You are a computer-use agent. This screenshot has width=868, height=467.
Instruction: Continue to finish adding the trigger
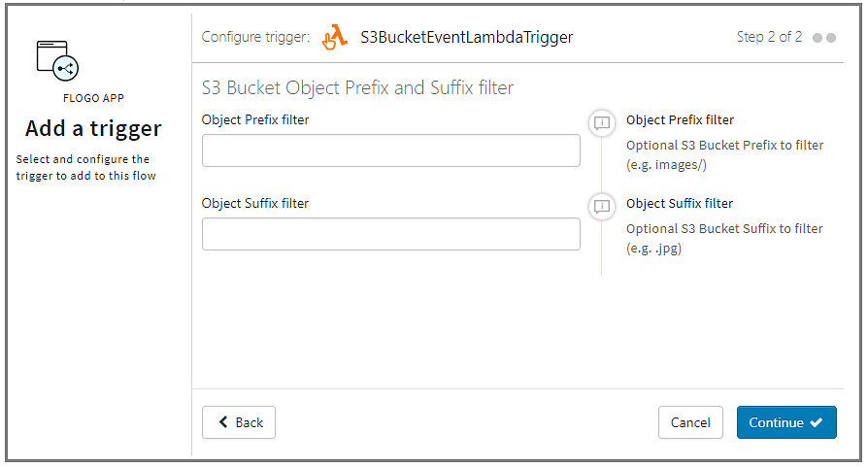[x=786, y=422]
